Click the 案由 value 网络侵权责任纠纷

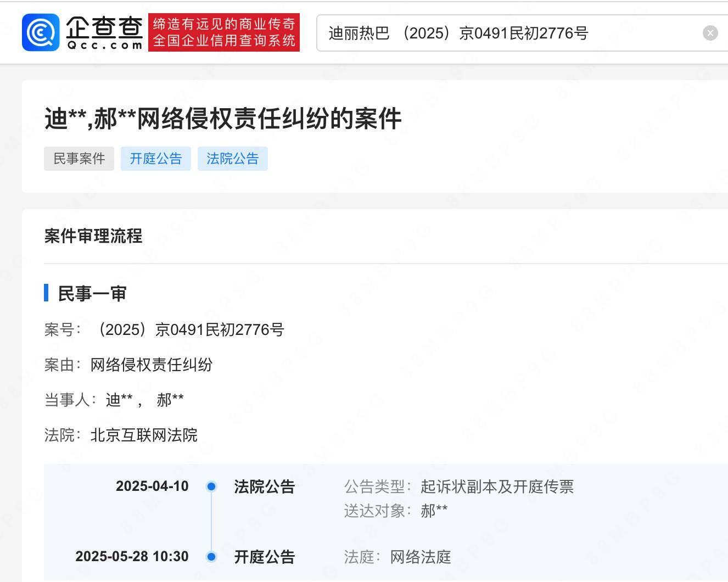(x=152, y=365)
